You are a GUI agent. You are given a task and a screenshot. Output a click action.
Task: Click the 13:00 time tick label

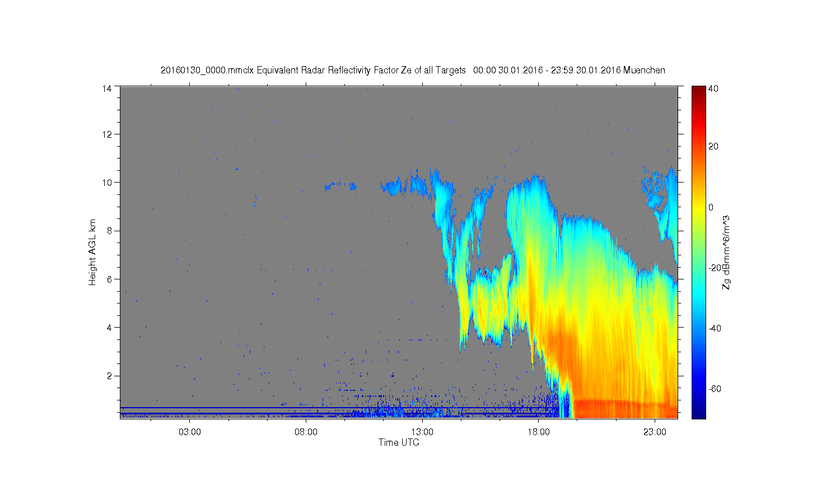pyautogui.click(x=422, y=432)
